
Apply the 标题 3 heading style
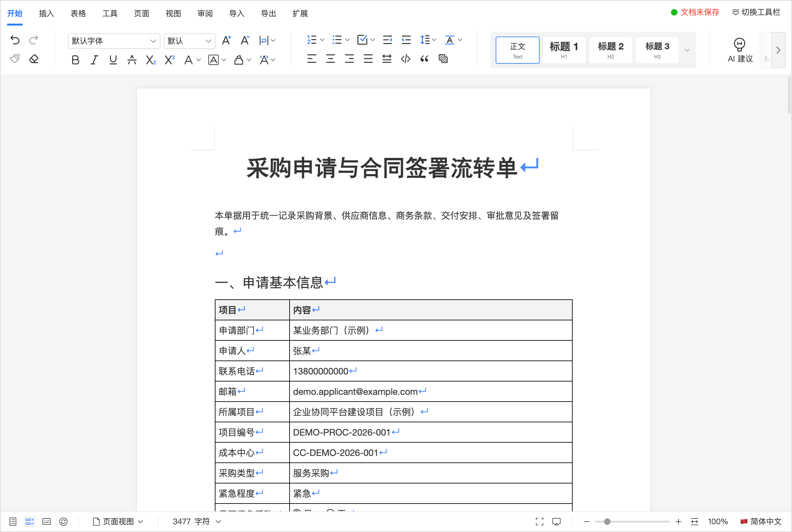[x=657, y=50]
